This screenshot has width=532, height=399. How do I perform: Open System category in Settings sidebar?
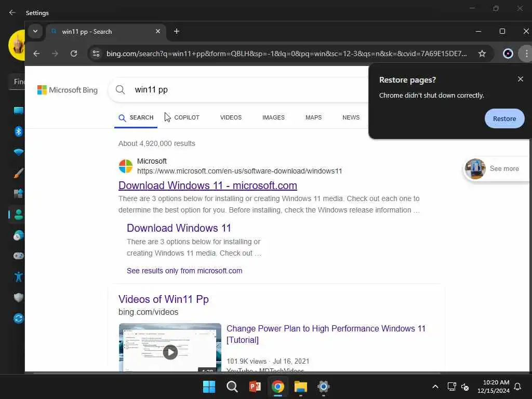tap(18, 110)
